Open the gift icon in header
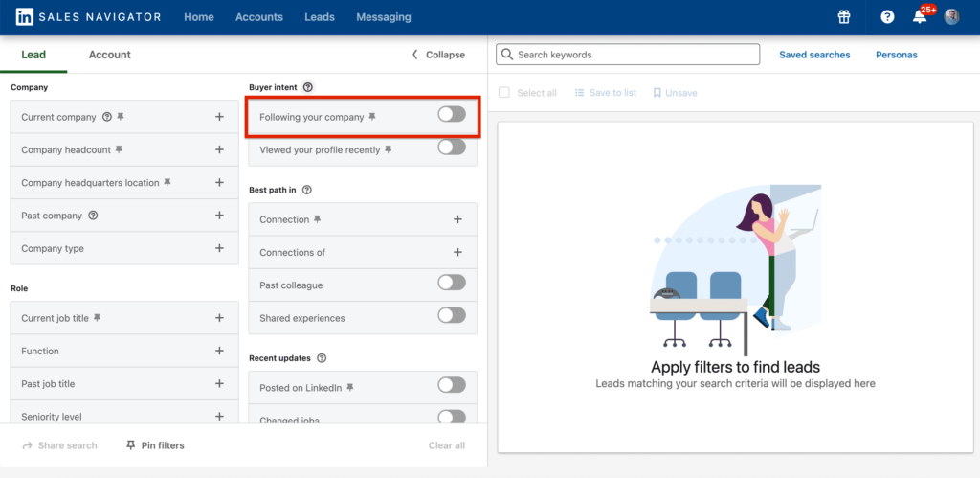Screen dimensions: 980x478 pos(843,17)
